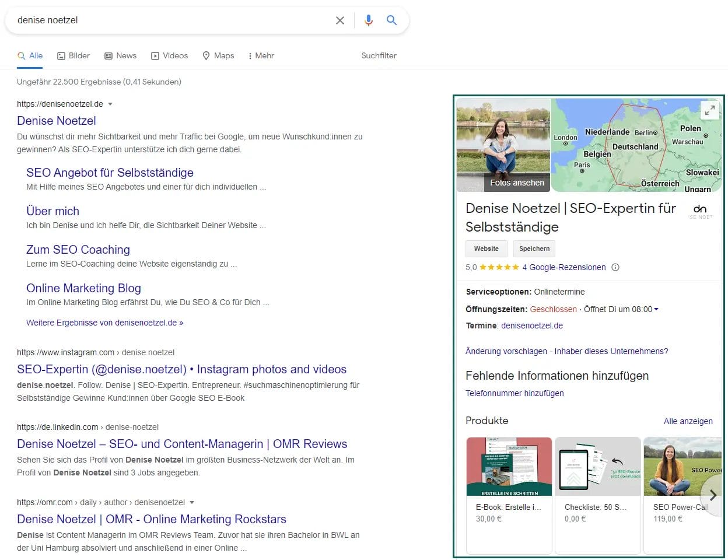The image size is (728, 560).
Task: Click Änderung vorschlagen
Action: click(x=506, y=351)
